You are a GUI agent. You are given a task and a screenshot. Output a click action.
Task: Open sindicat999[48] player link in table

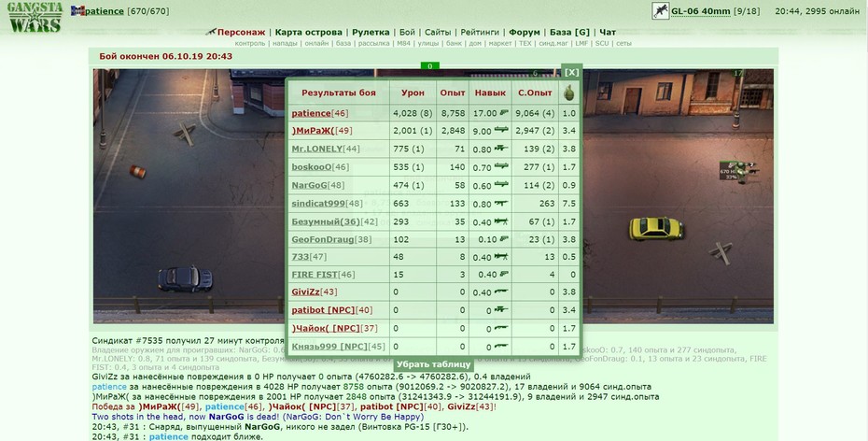[328, 204]
